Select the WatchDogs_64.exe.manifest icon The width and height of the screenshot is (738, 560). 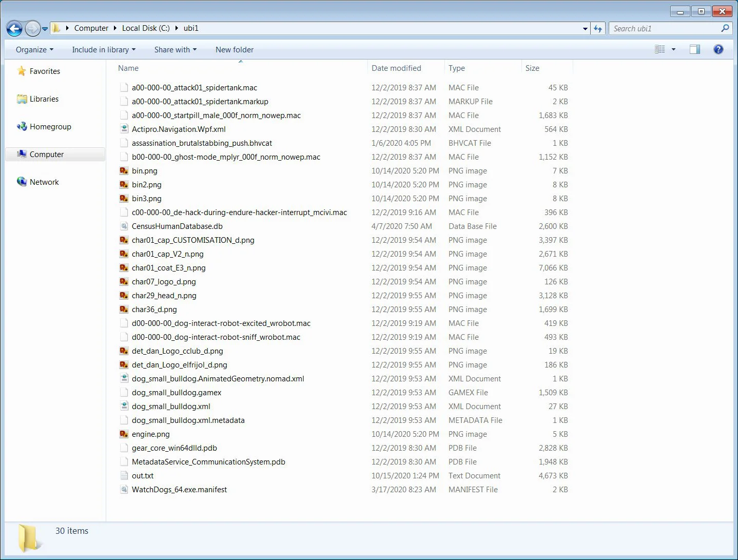click(x=124, y=490)
